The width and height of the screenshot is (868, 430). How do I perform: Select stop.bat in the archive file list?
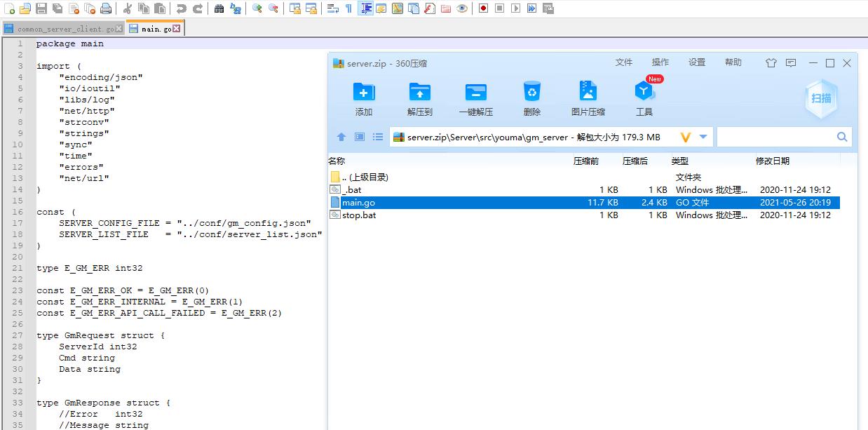pyautogui.click(x=359, y=215)
